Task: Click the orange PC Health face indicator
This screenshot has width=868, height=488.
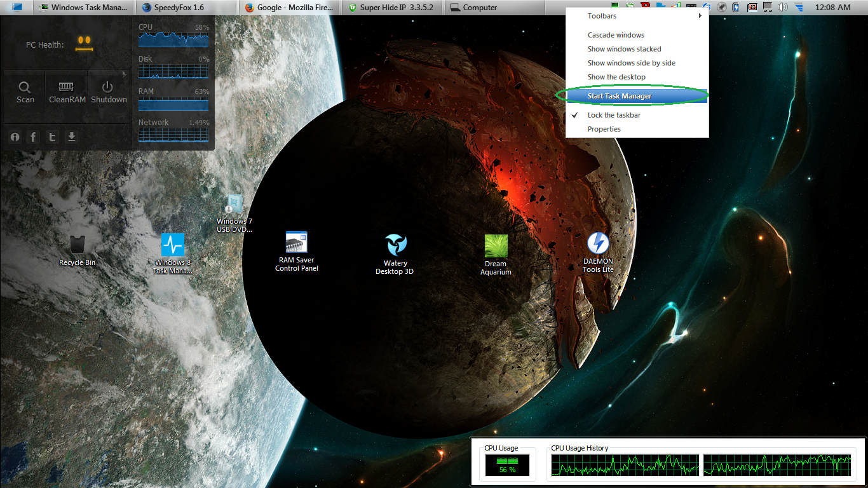Action: tap(84, 43)
